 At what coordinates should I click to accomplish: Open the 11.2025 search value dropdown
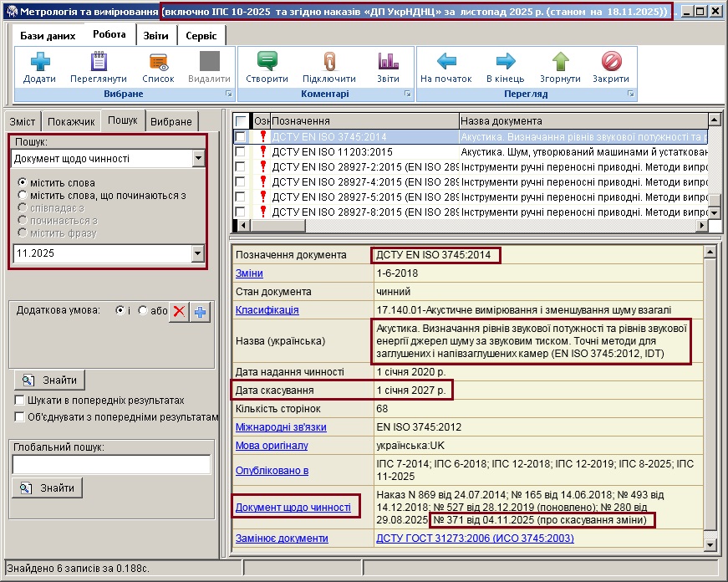point(198,253)
